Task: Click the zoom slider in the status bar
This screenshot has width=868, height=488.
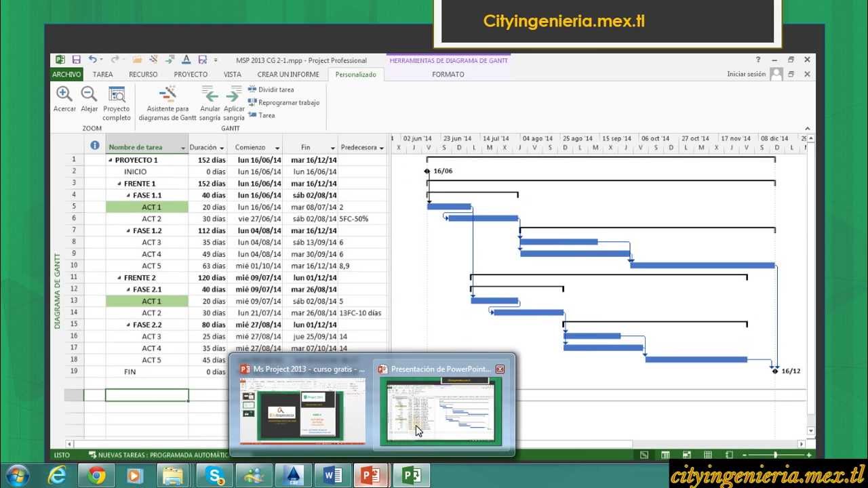Action: coord(775,455)
